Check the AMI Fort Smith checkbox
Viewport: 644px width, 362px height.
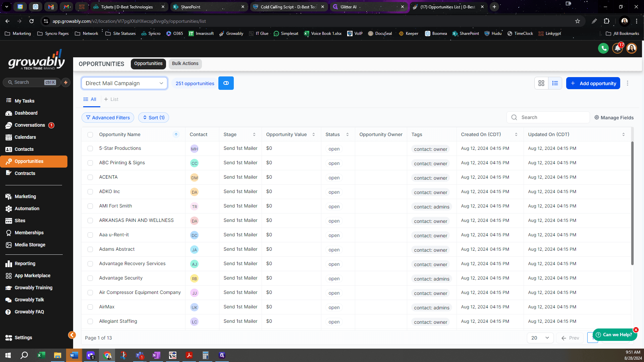coord(90,206)
